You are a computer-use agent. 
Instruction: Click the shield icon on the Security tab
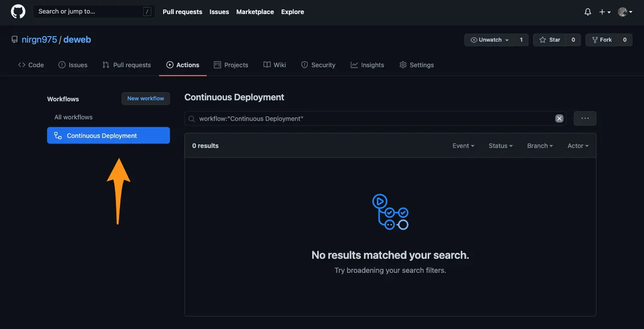click(x=304, y=65)
